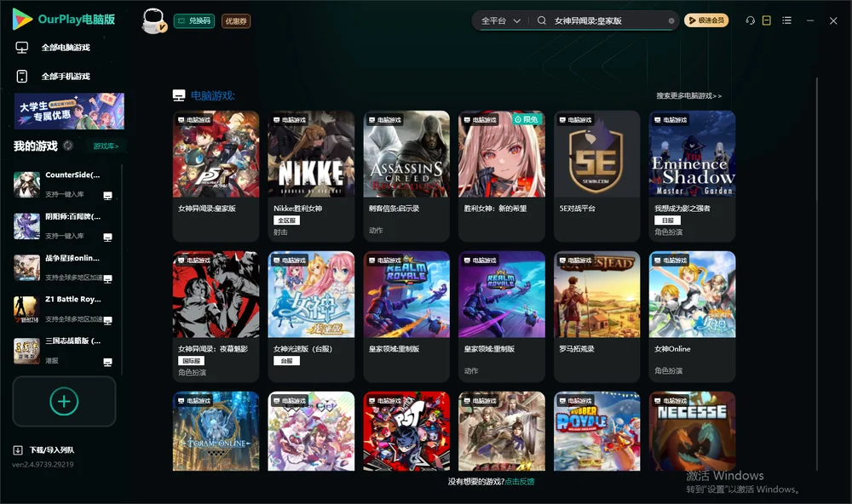The height and width of the screenshot is (504, 852).
Task: Open 女神光速版(台服) game card
Action: (x=311, y=316)
